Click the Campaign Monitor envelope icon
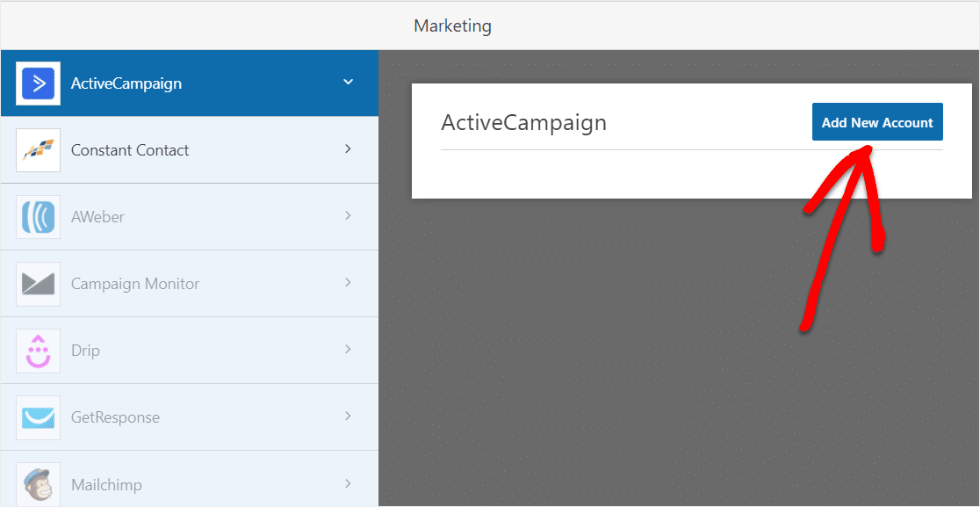 pos(38,284)
